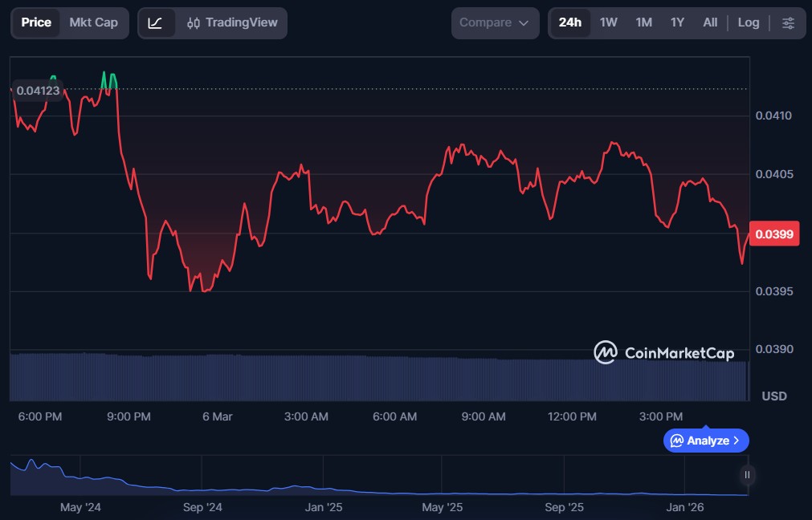This screenshot has width=812, height=520.
Task: Click the range slider handle on minimap
Action: (x=747, y=474)
